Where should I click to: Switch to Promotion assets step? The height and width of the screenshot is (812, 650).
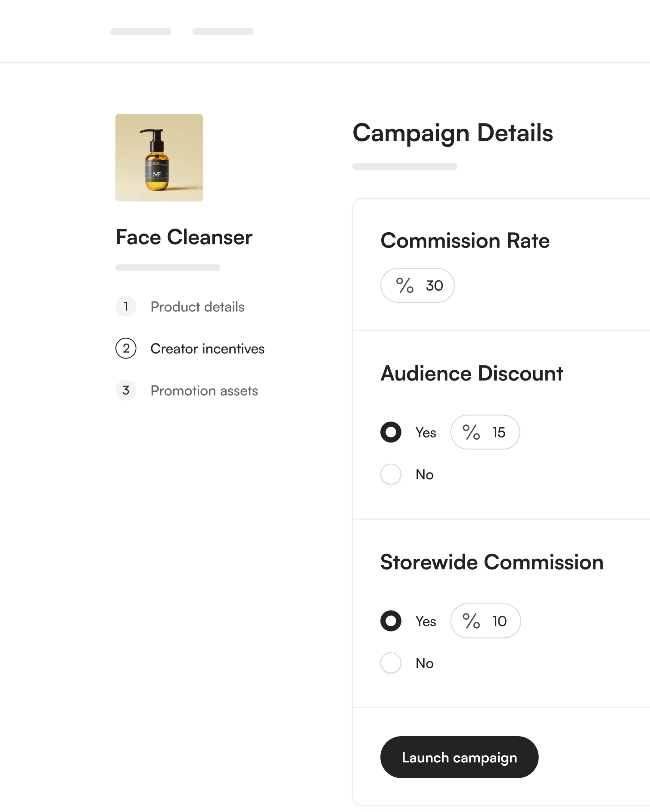[204, 391]
